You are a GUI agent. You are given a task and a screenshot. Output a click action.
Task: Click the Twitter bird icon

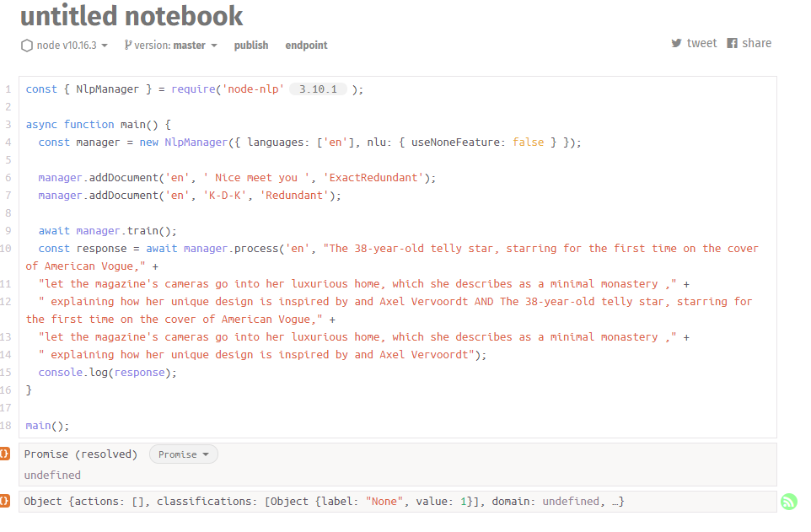tap(676, 42)
